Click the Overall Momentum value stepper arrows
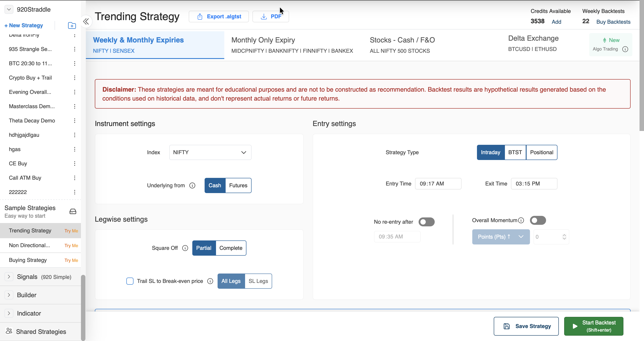This screenshot has height=341, width=644. pyautogui.click(x=564, y=237)
